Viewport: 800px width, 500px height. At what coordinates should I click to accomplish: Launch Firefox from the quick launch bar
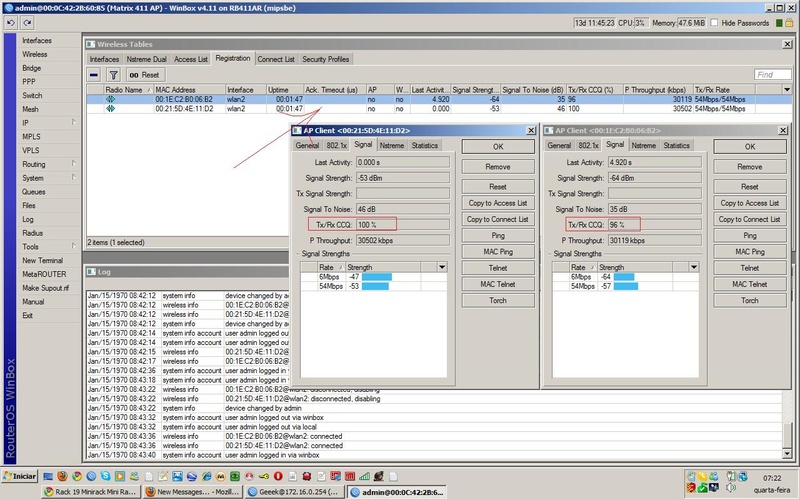coord(62,477)
